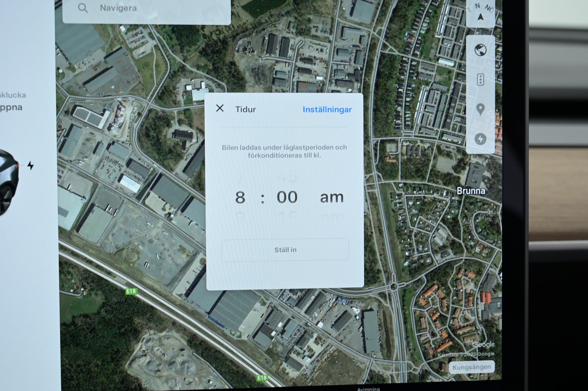Reorient map with the compass arrow
The width and height of the screenshot is (588, 391).
click(481, 17)
